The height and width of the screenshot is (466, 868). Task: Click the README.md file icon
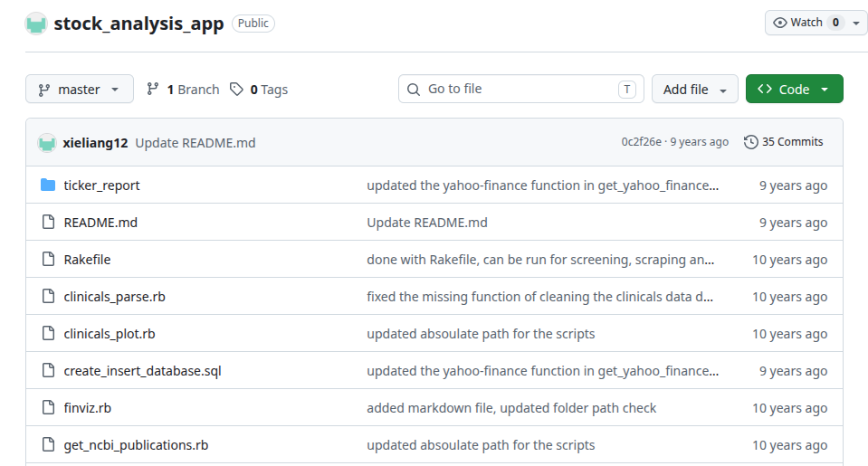[x=49, y=222]
